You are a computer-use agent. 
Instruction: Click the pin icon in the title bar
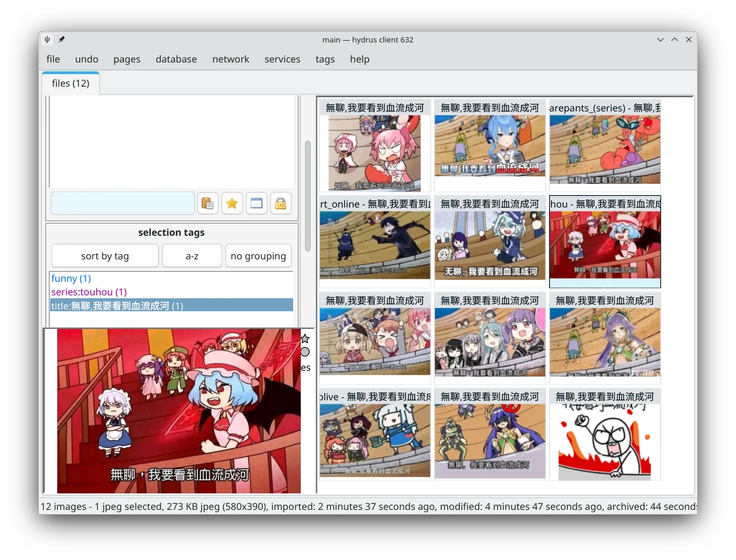[61, 39]
